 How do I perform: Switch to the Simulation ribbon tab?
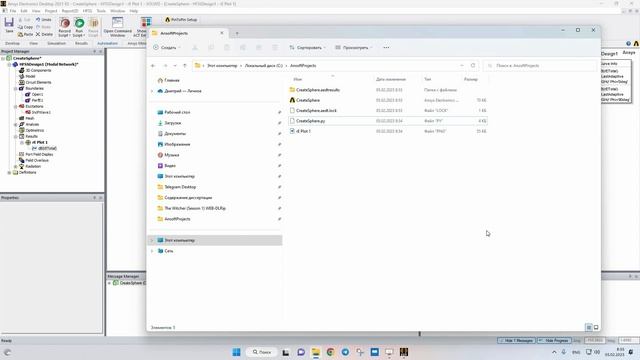tap(56, 43)
